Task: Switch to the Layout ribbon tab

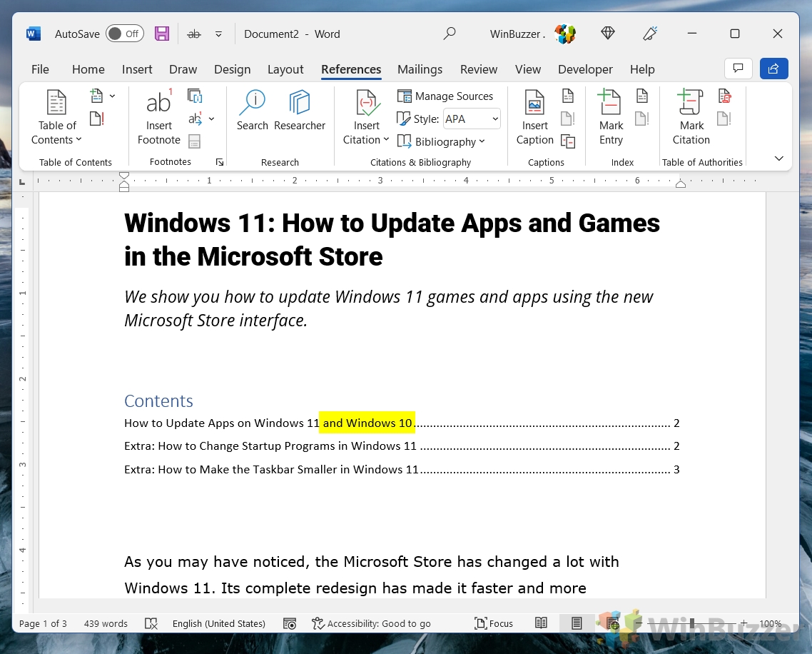Action: tap(285, 69)
